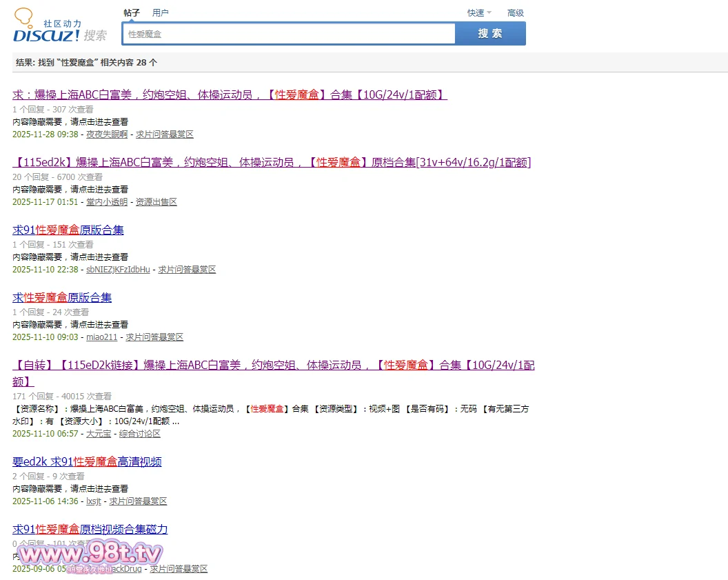728x580 pixels.
Task: Switch to the 用户 search tab
Action: coord(160,12)
